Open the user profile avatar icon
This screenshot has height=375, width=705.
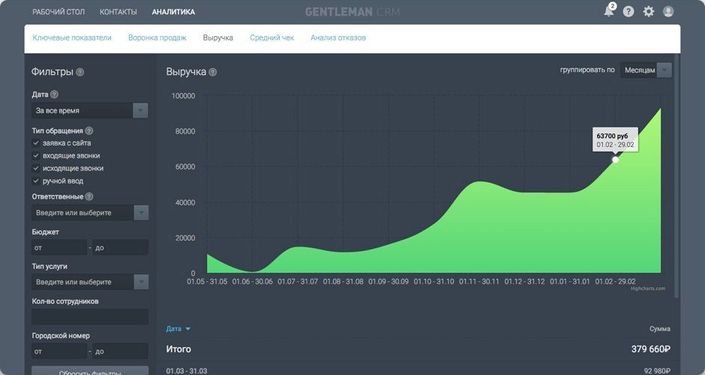(668, 12)
